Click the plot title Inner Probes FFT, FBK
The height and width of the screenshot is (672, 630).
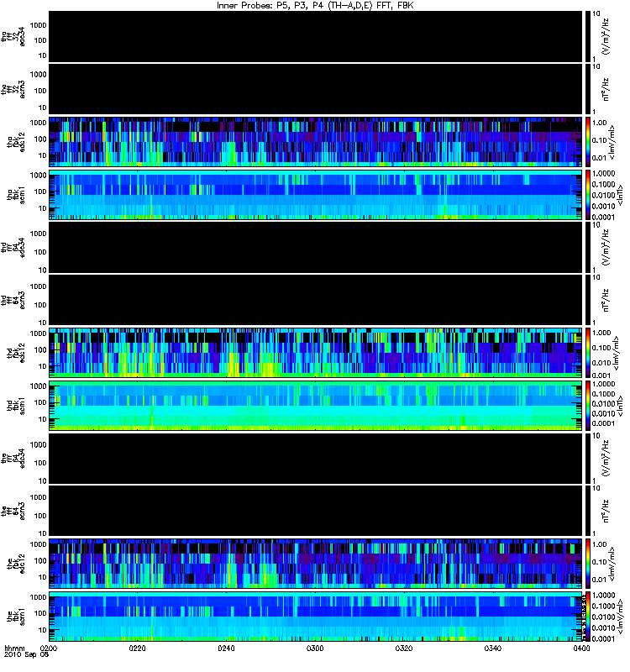pos(315,6)
